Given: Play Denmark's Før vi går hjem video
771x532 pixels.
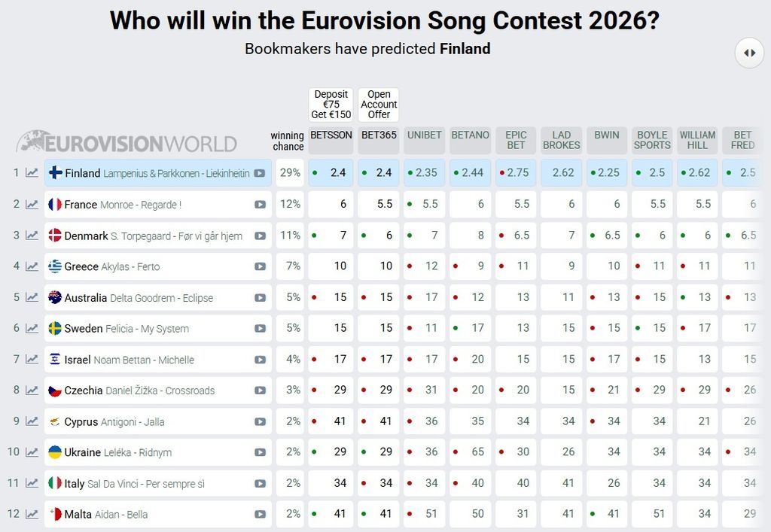Looking at the screenshot, I should coord(261,235).
